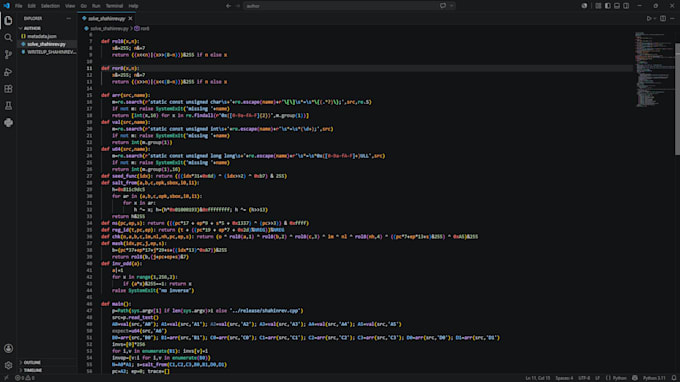Select solve_shahinrev.py in the explorer

(x=47, y=44)
